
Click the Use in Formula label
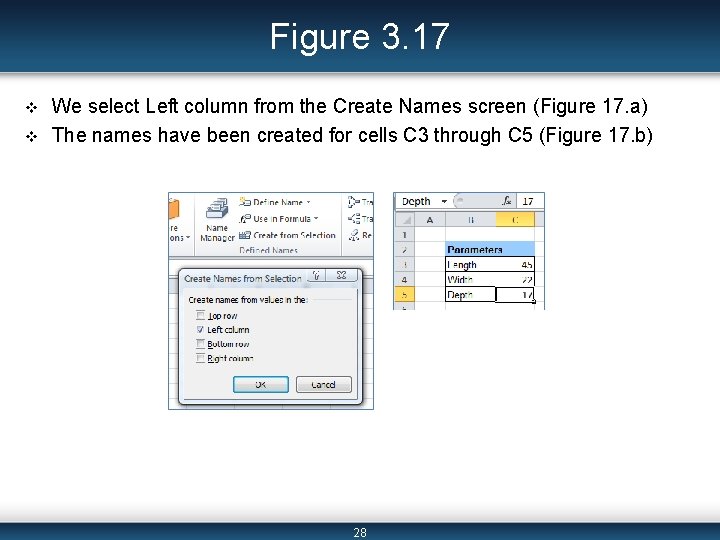coord(282,219)
